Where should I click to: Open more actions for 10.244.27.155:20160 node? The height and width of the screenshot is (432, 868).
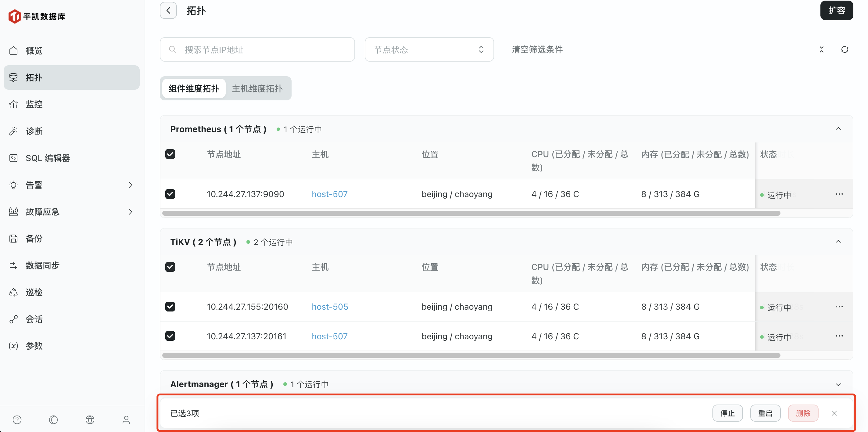tap(839, 307)
